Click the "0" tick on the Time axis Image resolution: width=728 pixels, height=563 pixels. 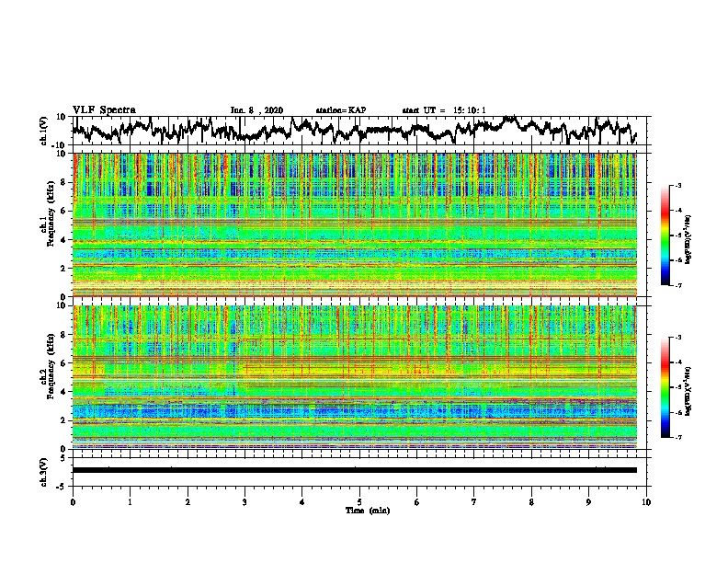[73, 502]
